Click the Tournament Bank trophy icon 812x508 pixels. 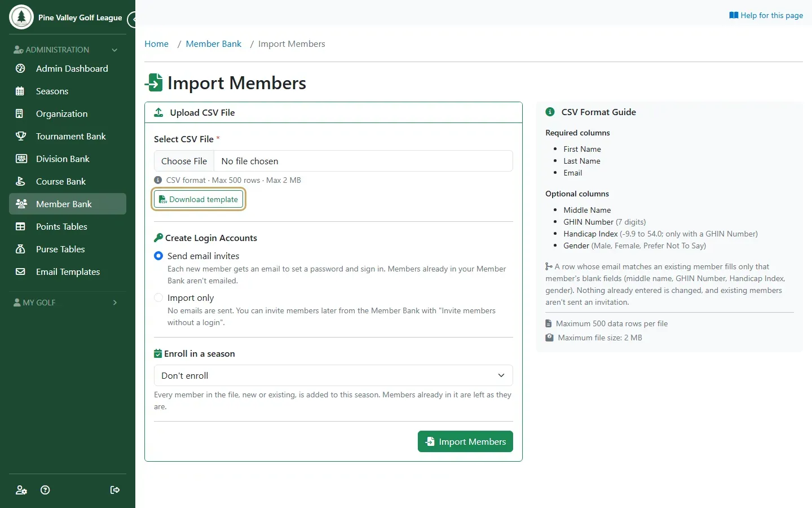point(21,136)
